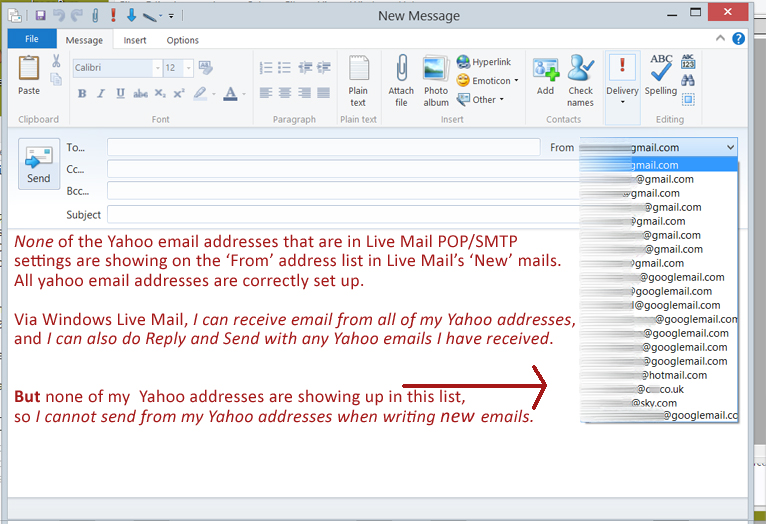This screenshot has height=524, width=766.
Task: Click the Select all icon in Editing
Action: coord(688,100)
